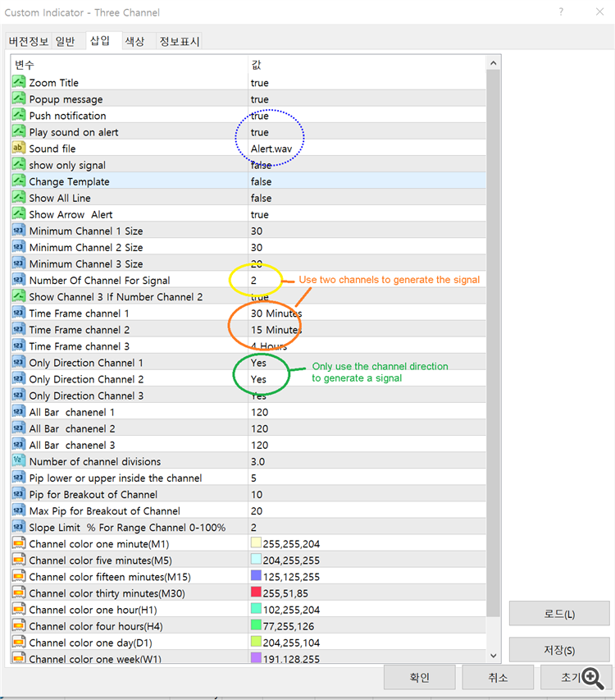
Task: Click the reset button beside 취소
Action: 576,678
